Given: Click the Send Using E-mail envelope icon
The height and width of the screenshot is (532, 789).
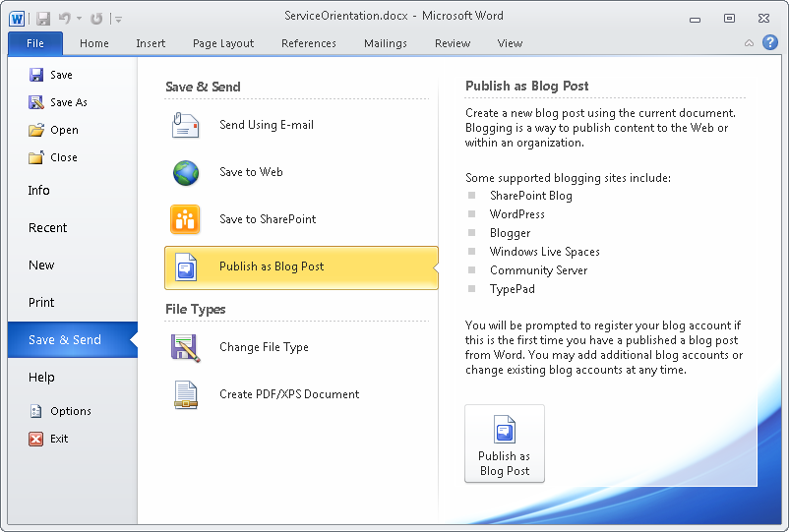Looking at the screenshot, I should point(185,125).
